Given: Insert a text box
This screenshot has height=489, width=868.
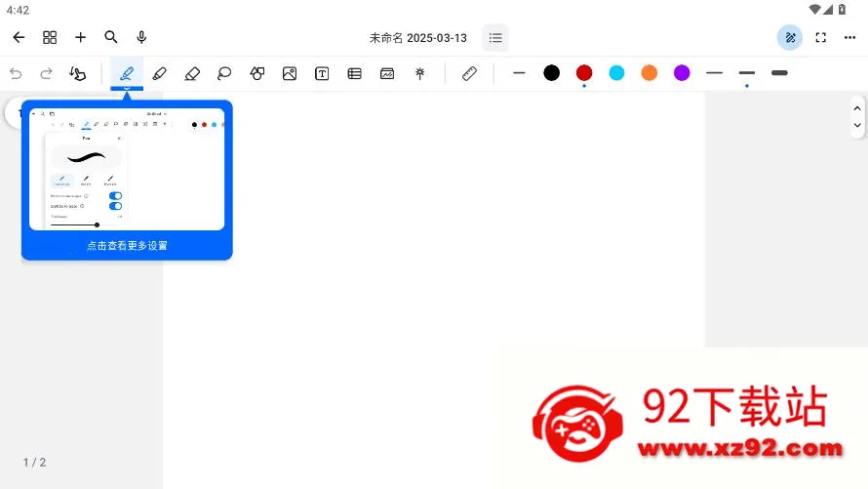Looking at the screenshot, I should click(322, 73).
